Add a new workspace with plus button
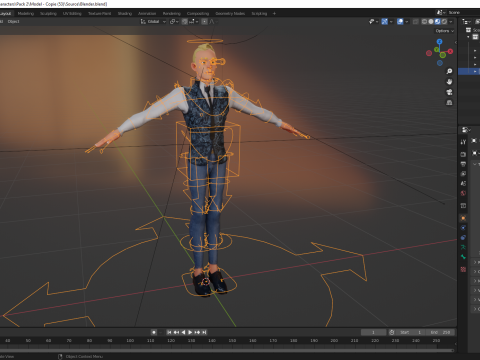480x360 pixels. click(x=274, y=13)
